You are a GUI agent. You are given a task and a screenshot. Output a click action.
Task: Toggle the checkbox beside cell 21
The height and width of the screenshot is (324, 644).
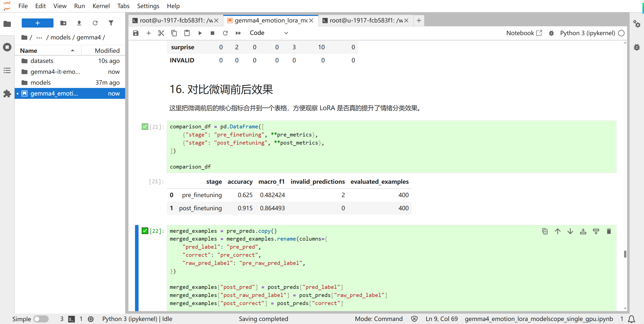coord(145,127)
